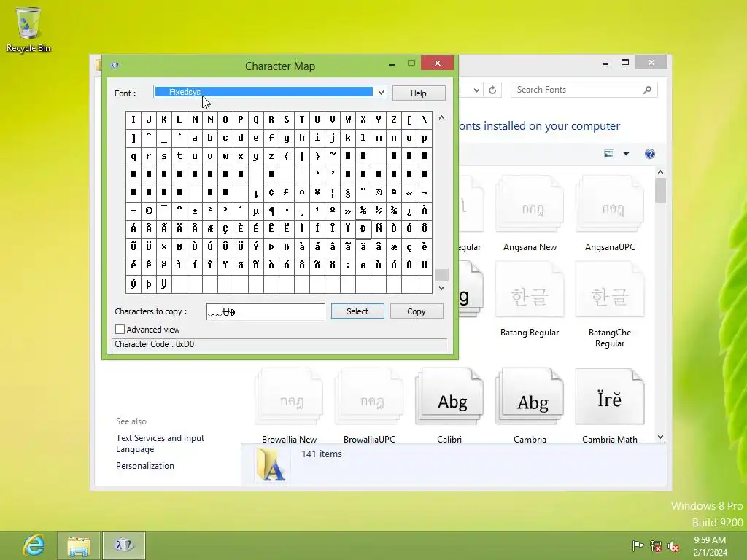Open the Recycle Bin desktop icon

pos(28,29)
